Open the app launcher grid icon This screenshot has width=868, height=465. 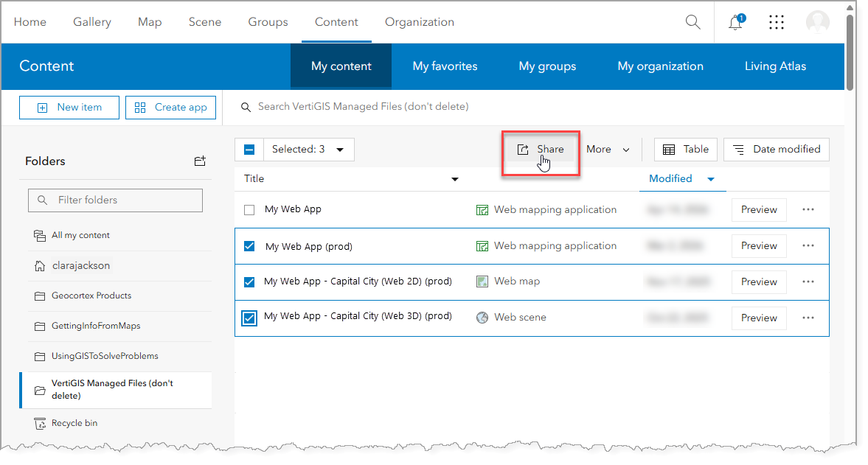coord(776,22)
